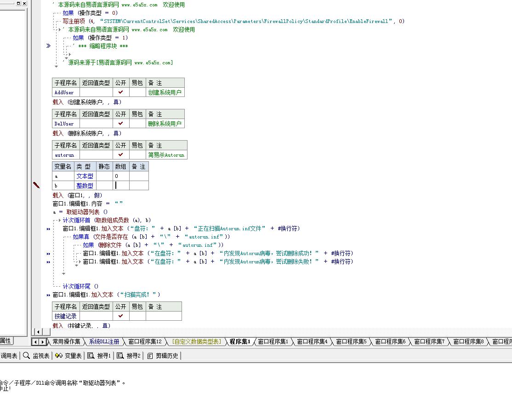Switch to 窗口程序集4 tab

pyautogui.click(x=312, y=341)
